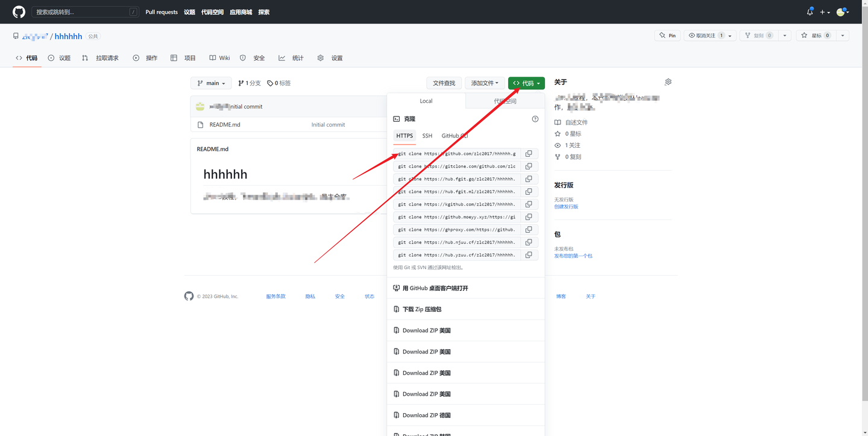The image size is (868, 436).
Task: Open the gear icon beside 关于
Action: click(x=668, y=81)
